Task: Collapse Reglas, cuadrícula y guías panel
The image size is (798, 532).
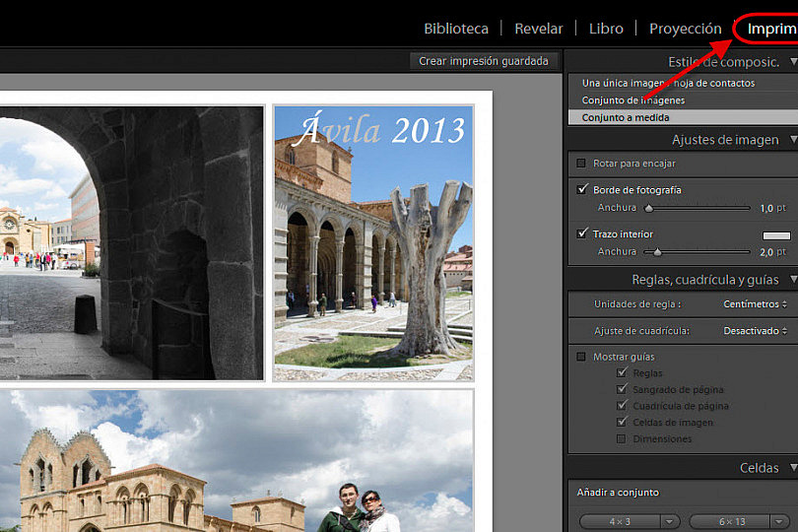Action: point(793,279)
